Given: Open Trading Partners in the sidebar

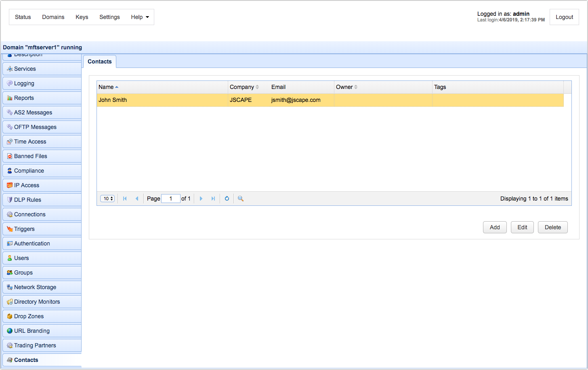Looking at the screenshot, I should (42, 345).
